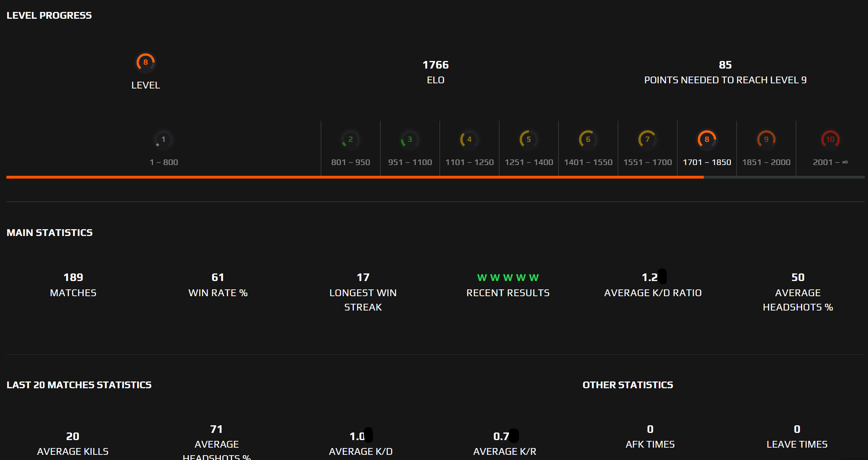Click the 71 headshots value in last 20 matches
The height and width of the screenshot is (460, 868).
[x=216, y=429]
